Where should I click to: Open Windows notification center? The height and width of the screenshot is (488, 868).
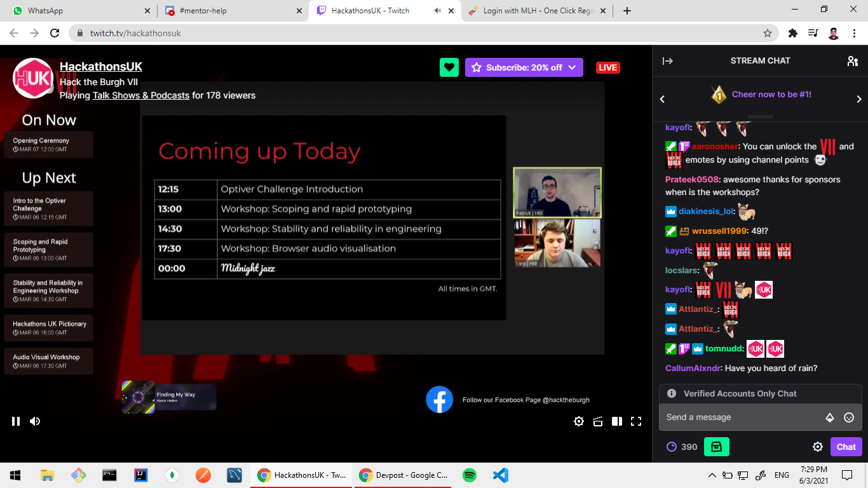coord(846,475)
